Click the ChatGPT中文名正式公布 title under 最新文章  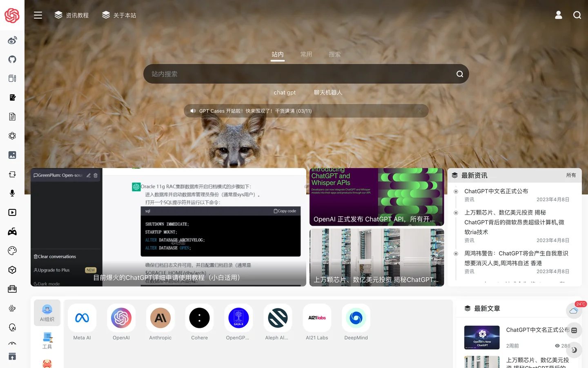pyautogui.click(x=538, y=330)
